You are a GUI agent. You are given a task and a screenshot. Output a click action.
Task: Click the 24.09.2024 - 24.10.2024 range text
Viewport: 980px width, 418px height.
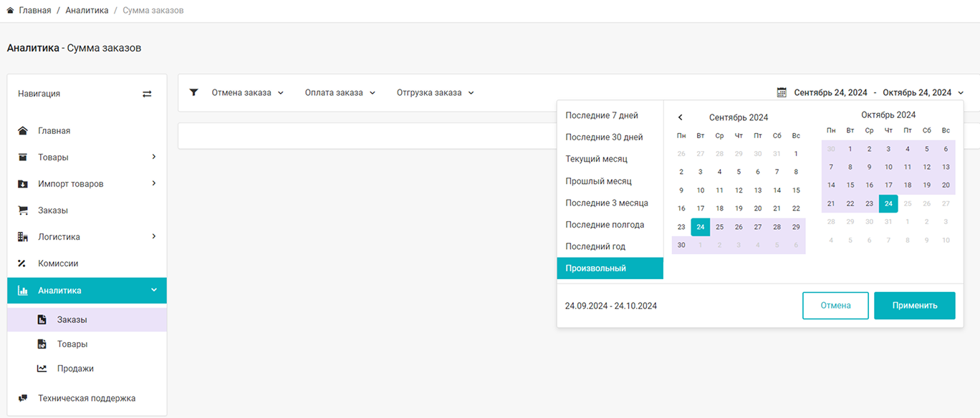click(x=611, y=306)
